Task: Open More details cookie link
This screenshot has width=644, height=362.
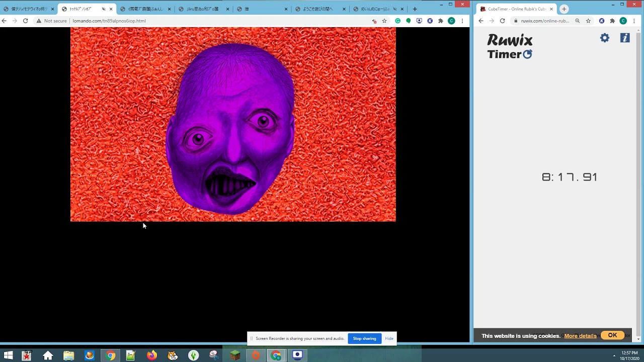Action: click(x=580, y=336)
